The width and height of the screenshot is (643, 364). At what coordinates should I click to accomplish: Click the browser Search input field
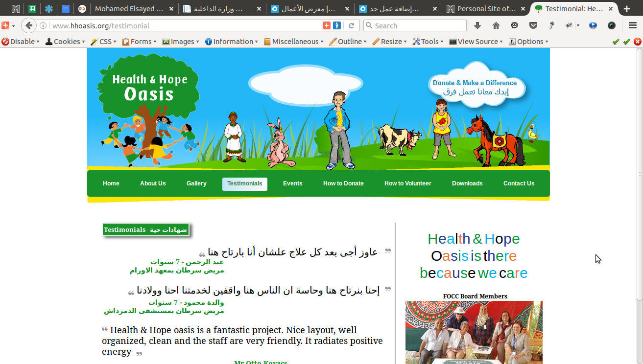click(x=415, y=25)
